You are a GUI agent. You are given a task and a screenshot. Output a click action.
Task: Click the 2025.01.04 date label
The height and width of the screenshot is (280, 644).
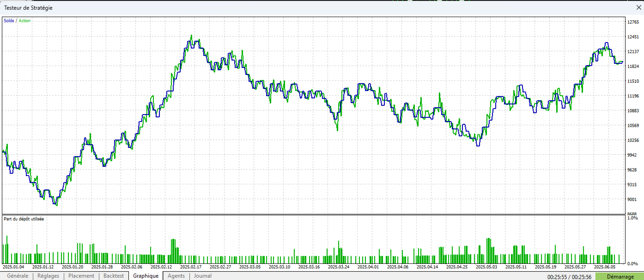coord(13,267)
